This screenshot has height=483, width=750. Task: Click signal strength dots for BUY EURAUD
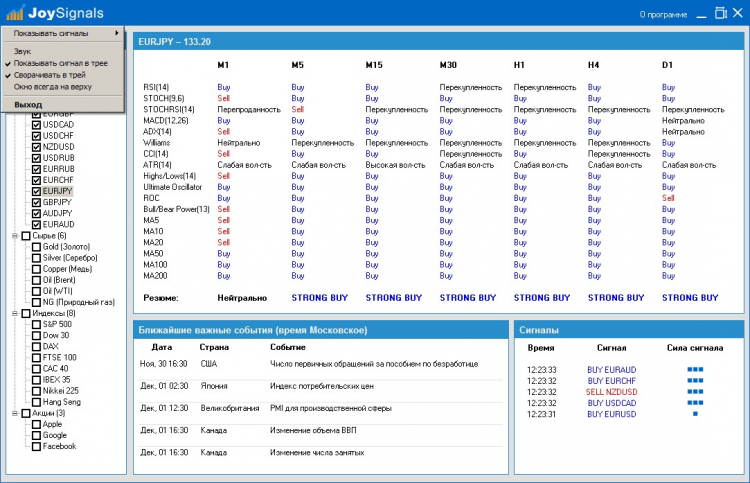[x=694, y=370]
